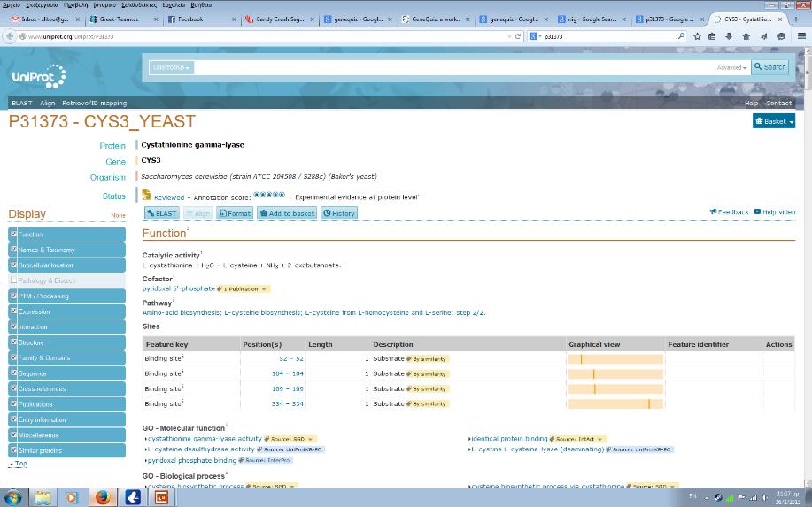Toggle the Interaction checkbox

[14, 326]
